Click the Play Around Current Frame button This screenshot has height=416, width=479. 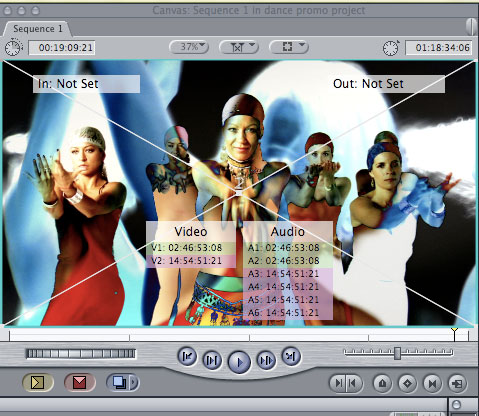[x=266, y=360]
